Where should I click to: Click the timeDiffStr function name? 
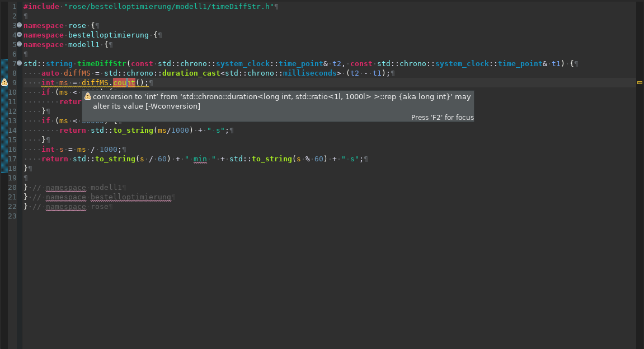[x=102, y=63]
